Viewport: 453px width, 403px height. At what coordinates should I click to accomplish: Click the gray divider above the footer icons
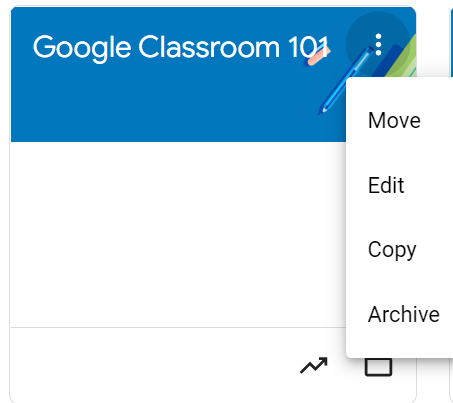click(x=178, y=328)
